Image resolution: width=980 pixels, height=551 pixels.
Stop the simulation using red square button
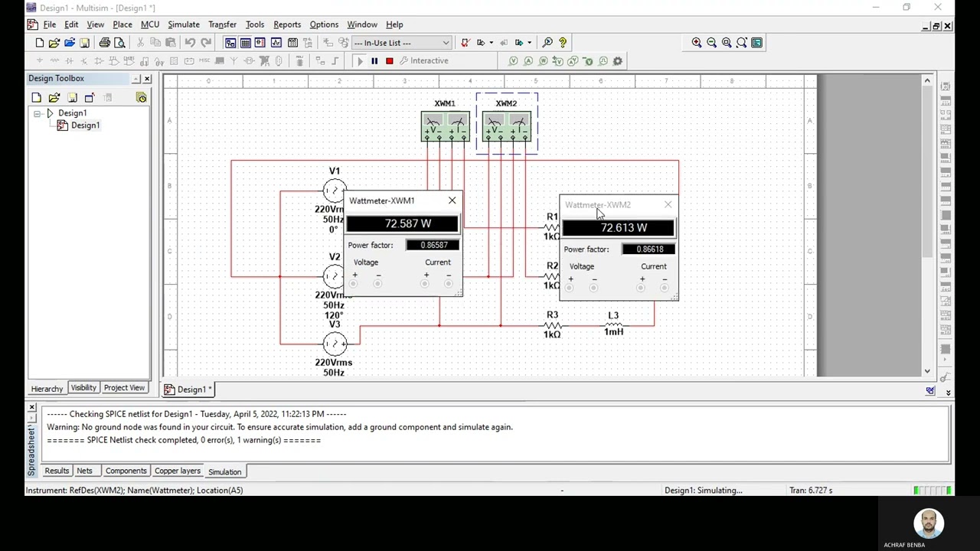(389, 60)
